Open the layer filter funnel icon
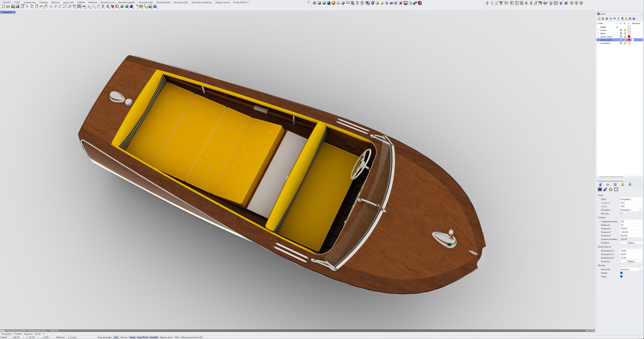This screenshot has height=339, width=644. [x=622, y=19]
